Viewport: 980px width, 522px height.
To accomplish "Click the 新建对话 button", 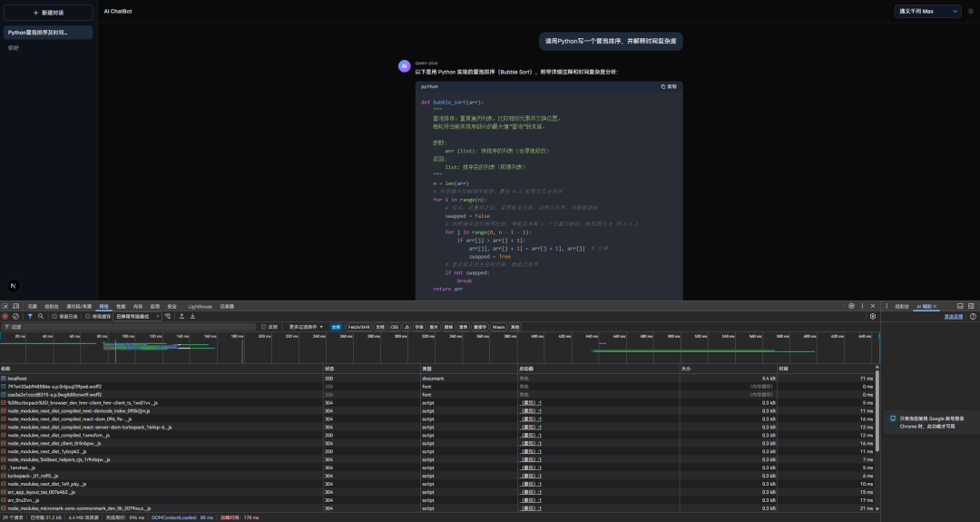I will click(48, 13).
